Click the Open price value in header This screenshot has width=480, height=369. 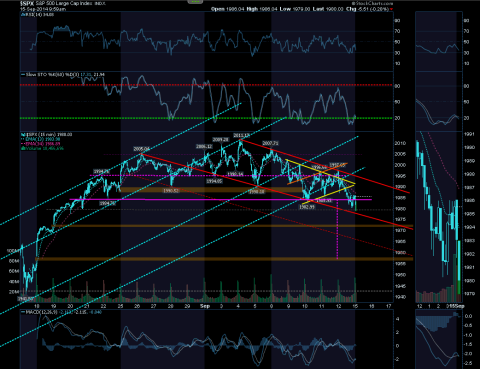pyautogui.click(x=235, y=9)
